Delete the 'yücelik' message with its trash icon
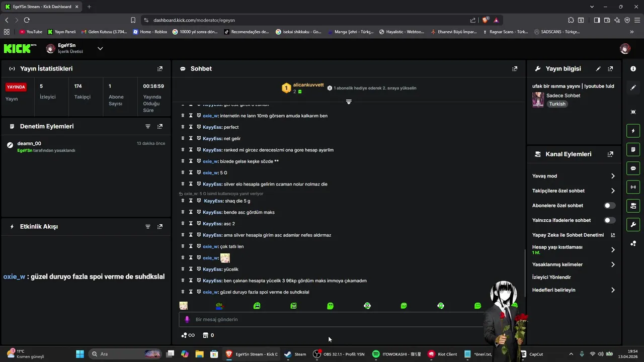 click(183, 269)
